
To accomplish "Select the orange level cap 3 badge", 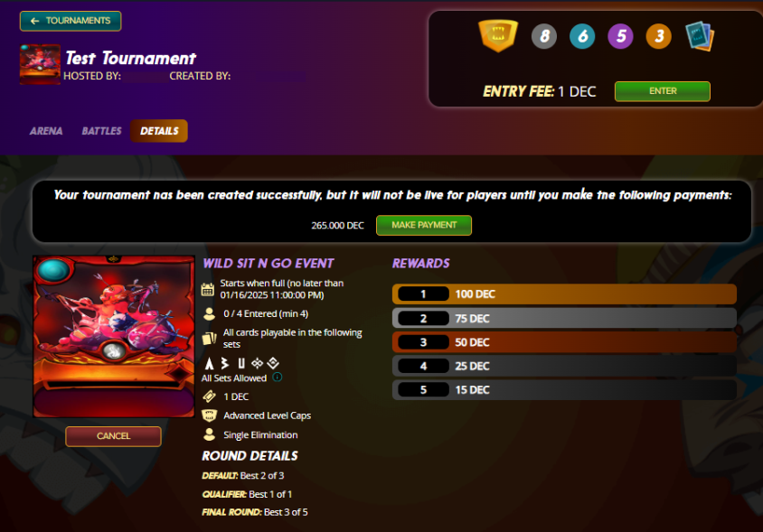I will click(x=659, y=36).
